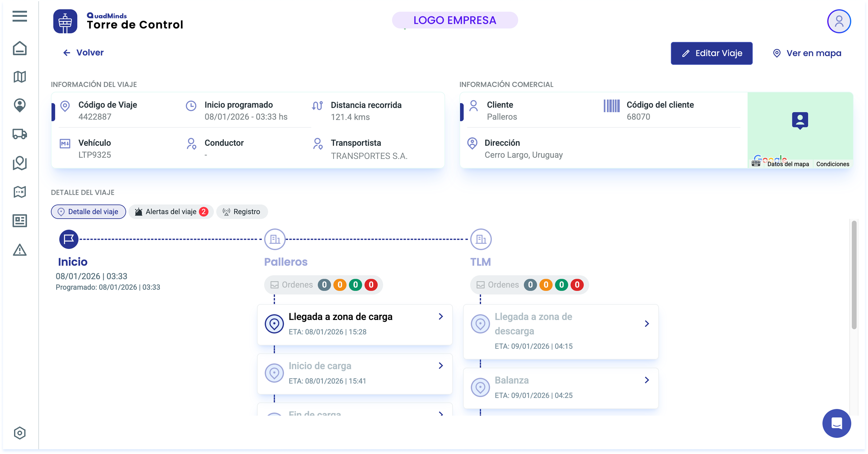This screenshot has height=454, width=868.
Task: Open the user profile avatar icon
Action: click(x=839, y=21)
